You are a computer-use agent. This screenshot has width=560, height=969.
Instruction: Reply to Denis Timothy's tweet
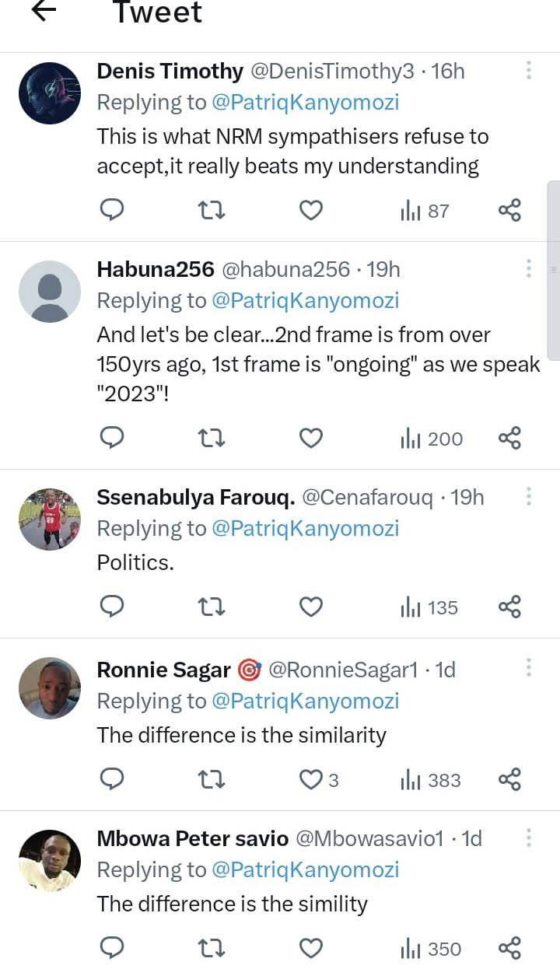[113, 210]
